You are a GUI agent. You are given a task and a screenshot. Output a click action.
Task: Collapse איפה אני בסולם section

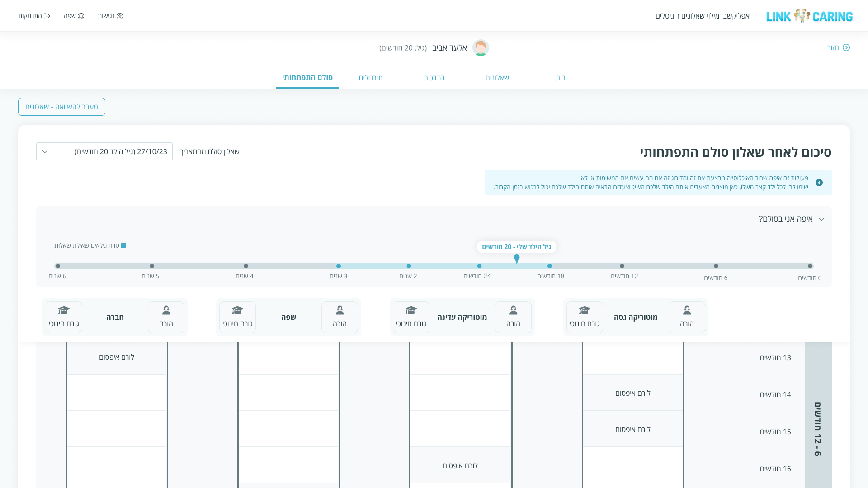tap(821, 219)
